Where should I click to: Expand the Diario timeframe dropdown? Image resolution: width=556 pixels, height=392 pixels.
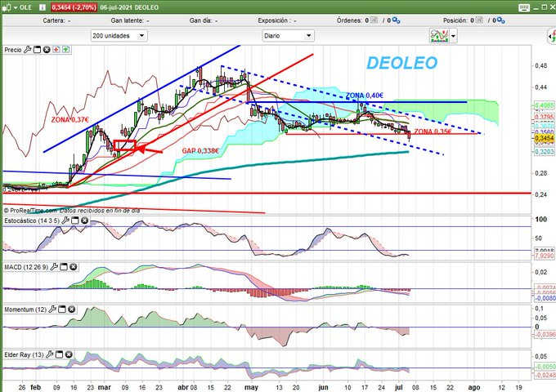287,36
